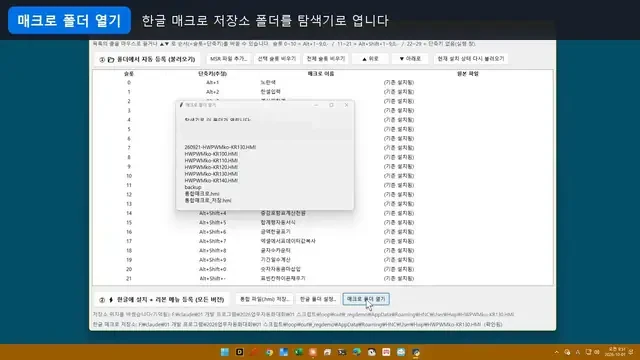The height and width of the screenshot is (360, 640).
Task: Click the MSR 파일 추가 button
Action: [x=228, y=59]
